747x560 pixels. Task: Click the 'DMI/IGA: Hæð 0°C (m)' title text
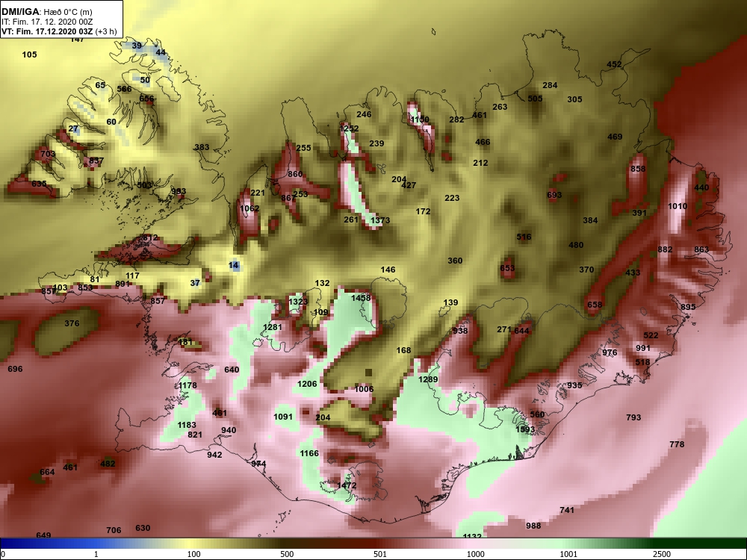(46, 12)
